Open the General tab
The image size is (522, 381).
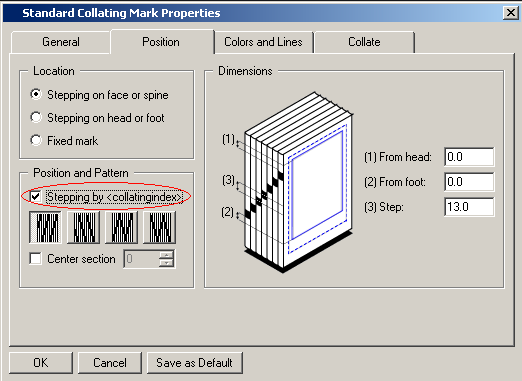pyautogui.click(x=61, y=42)
